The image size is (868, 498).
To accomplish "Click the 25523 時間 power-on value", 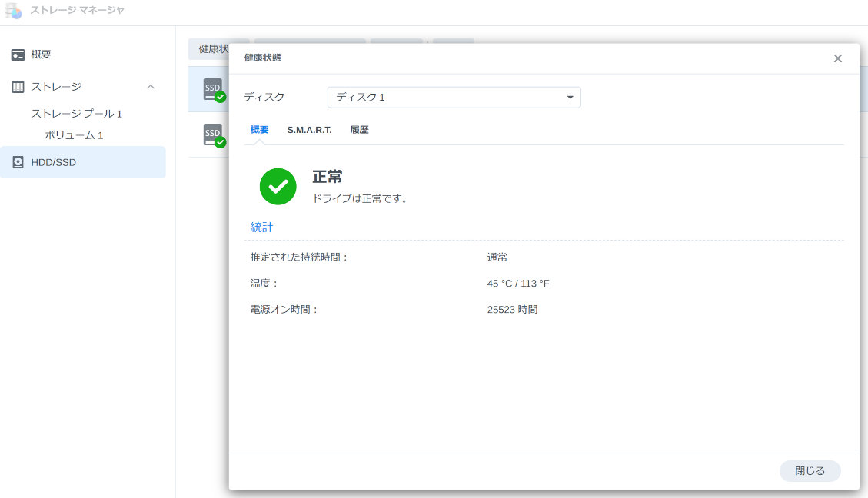I will 512,309.
